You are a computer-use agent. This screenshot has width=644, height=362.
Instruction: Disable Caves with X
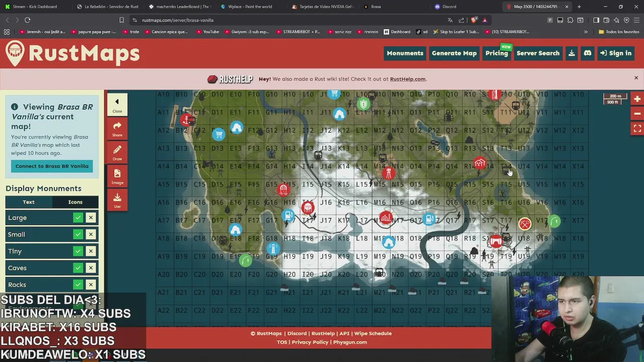[x=91, y=268]
